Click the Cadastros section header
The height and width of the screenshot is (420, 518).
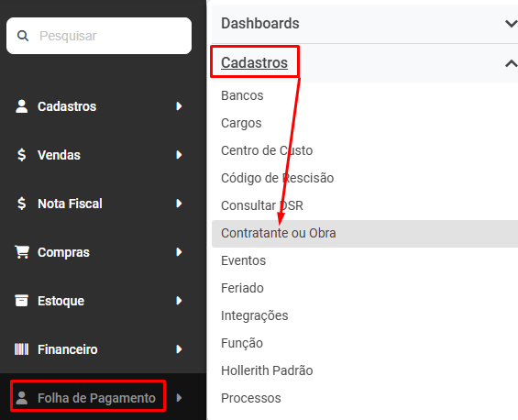[x=254, y=62]
